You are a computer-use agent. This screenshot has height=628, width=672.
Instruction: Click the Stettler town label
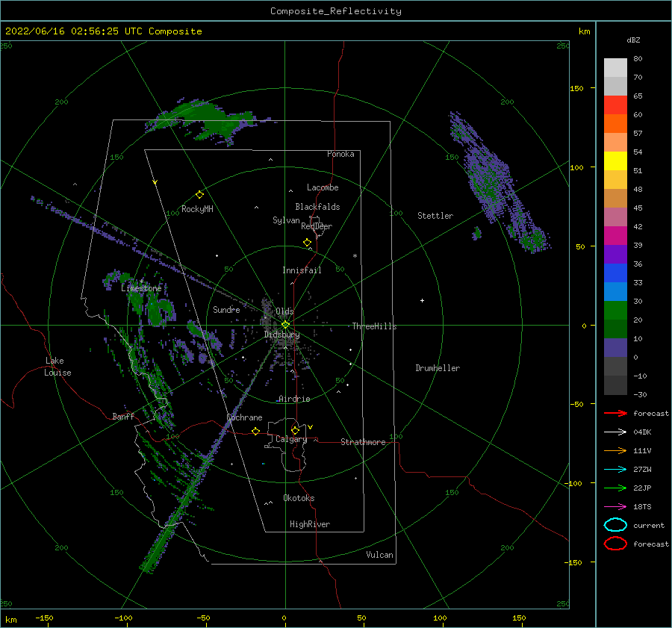[435, 216]
